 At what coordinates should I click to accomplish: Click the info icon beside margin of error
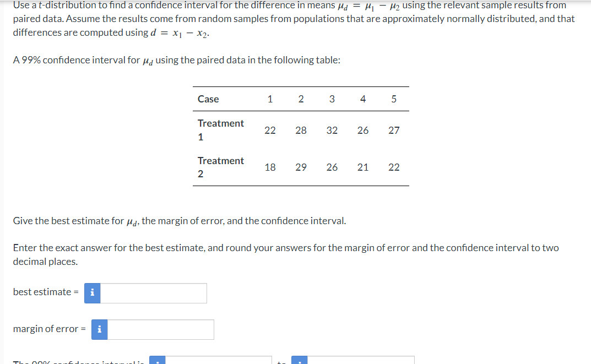coord(99,329)
